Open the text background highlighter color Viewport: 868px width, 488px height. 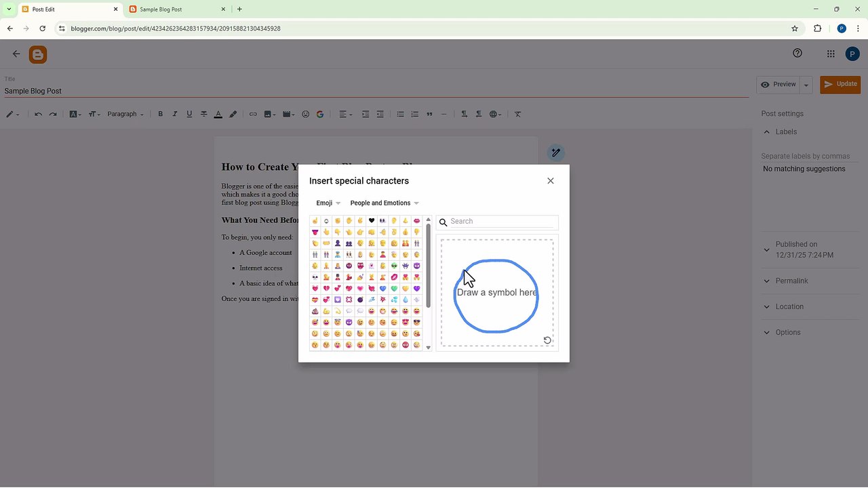(x=233, y=114)
